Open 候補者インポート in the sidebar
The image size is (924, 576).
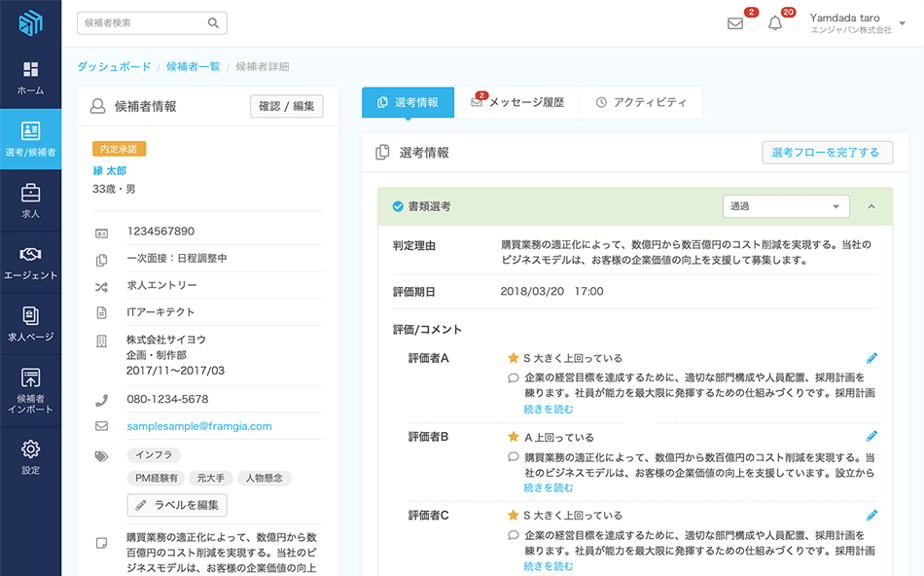coord(30,390)
